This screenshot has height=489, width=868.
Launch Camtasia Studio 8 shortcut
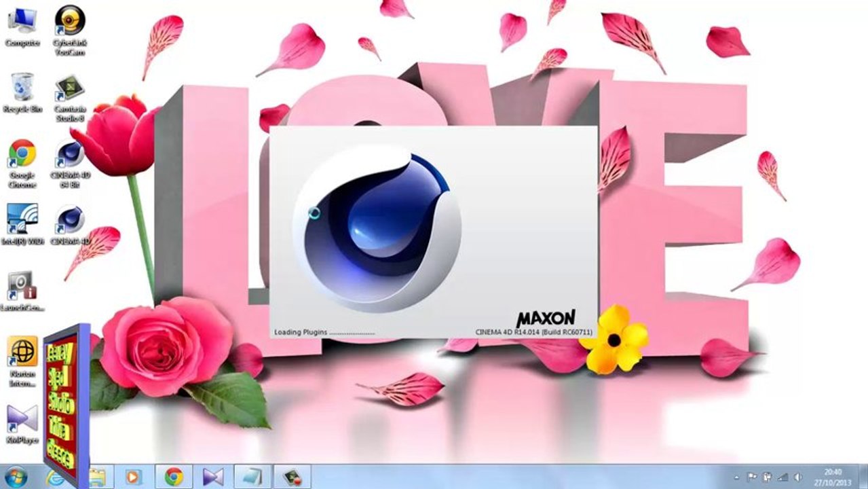[x=70, y=97]
